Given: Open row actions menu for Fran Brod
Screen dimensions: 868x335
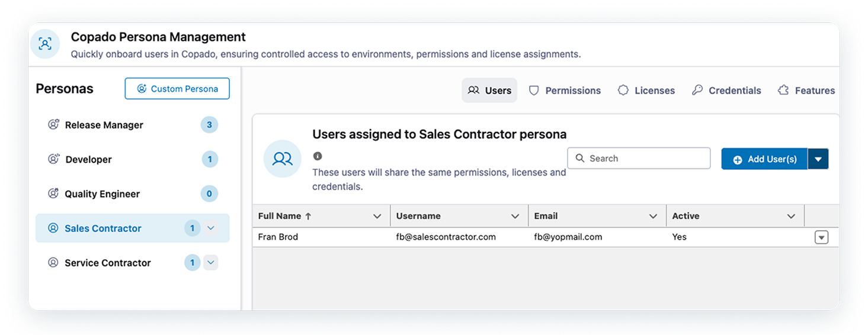Looking at the screenshot, I should click(821, 237).
